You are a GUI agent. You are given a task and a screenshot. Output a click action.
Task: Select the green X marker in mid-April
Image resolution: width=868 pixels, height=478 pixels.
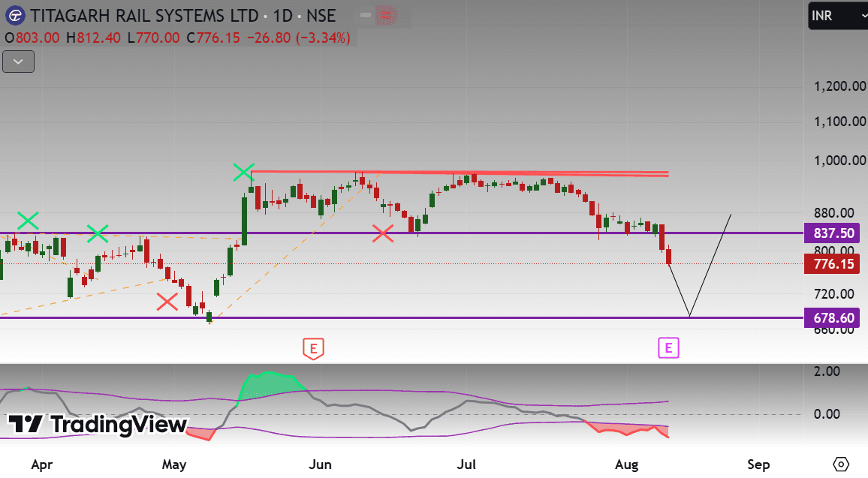(98, 233)
